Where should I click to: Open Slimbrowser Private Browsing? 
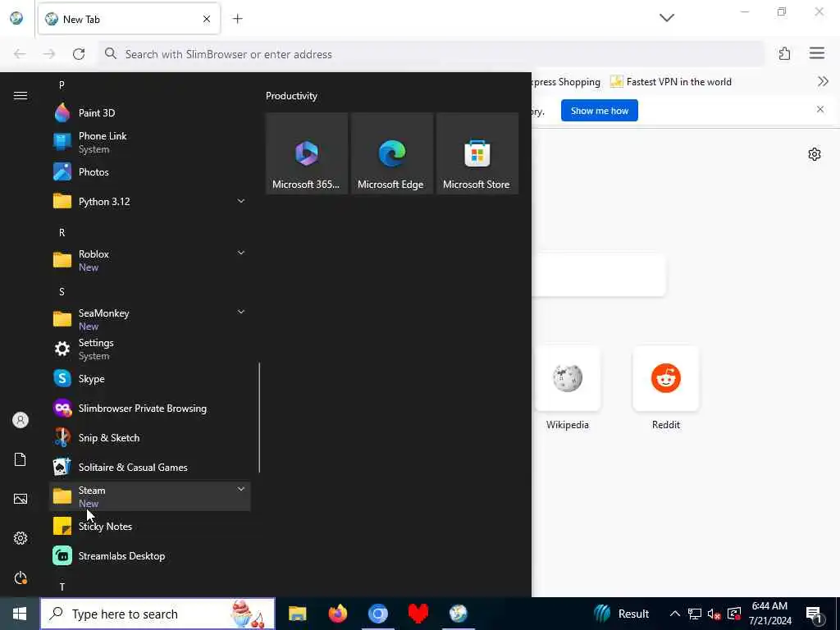[150, 409]
